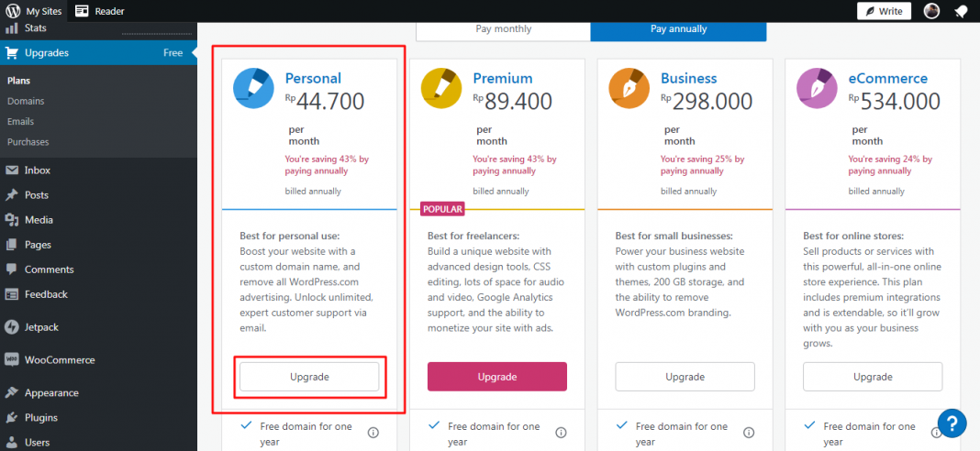
Task: Click the POPULAR badge on Premium
Action: (442, 209)
